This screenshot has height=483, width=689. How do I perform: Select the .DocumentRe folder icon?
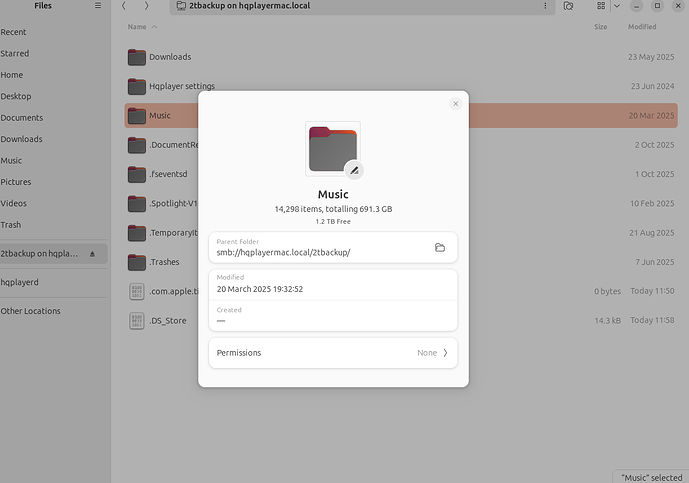[137, 145]
